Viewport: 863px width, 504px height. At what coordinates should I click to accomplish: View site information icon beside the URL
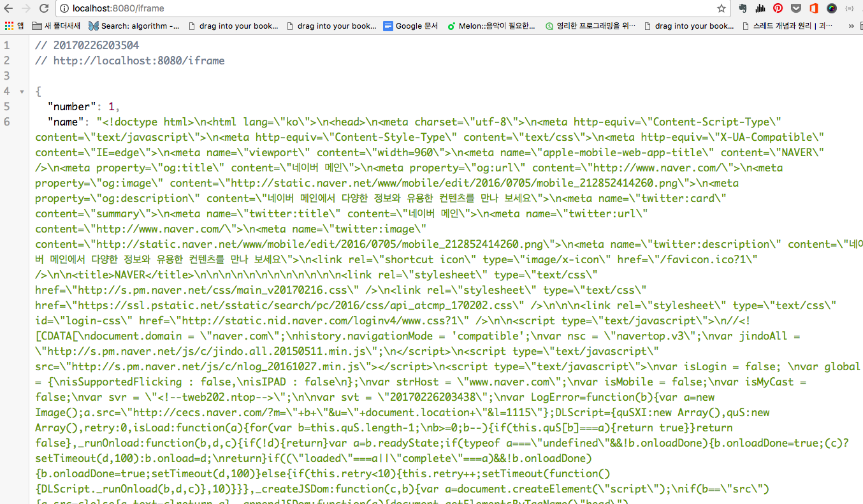(x=66, y=9)
